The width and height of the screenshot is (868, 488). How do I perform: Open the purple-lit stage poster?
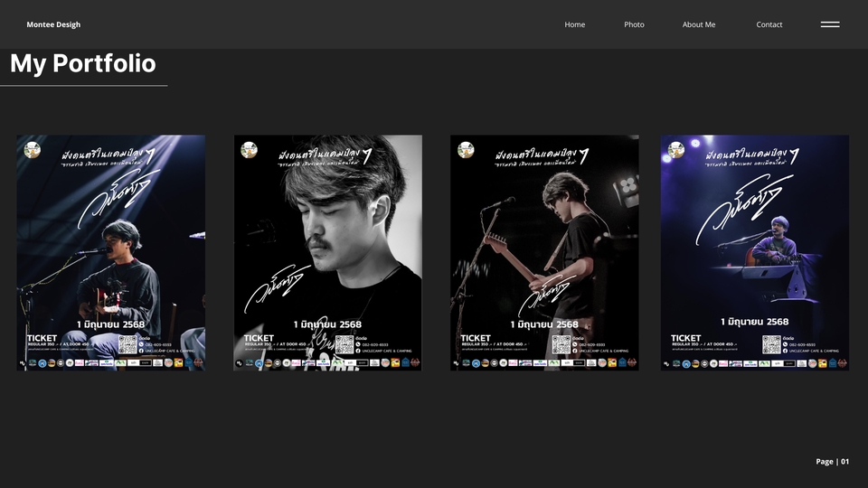[x=754, y=253]
